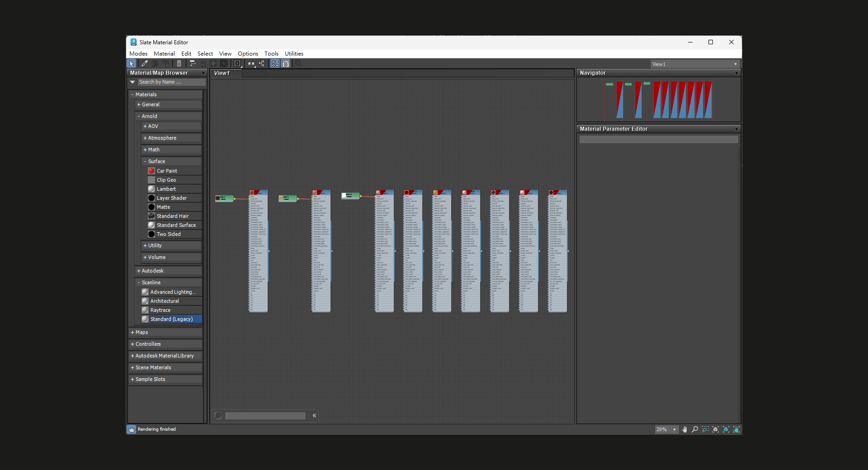Click Select by Material icon
The image size is (868, 470).
pos(298,64)
